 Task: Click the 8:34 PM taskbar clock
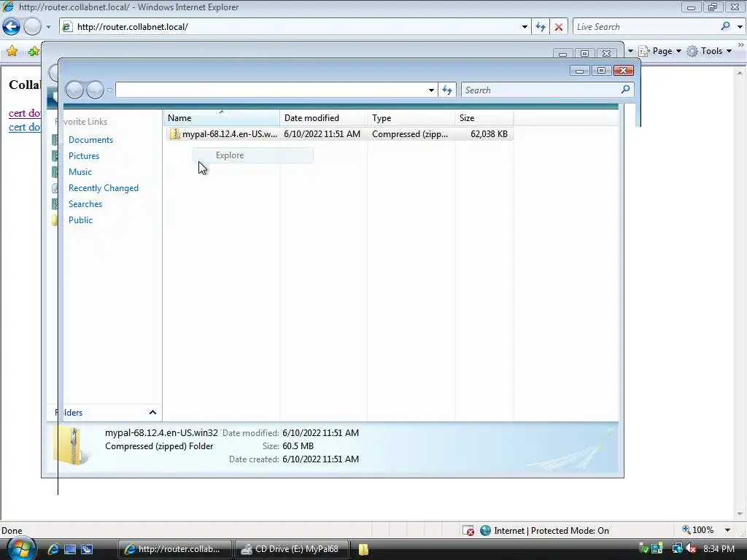tap(719, 548)
